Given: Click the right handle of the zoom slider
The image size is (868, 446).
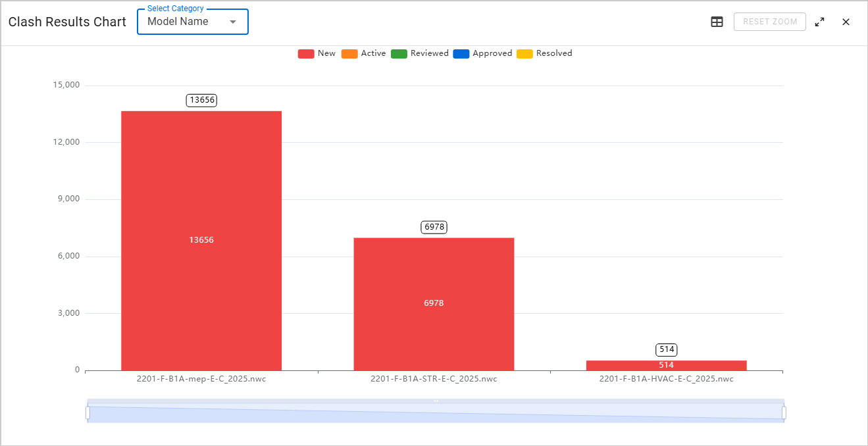Looking at the screenshot, I should [784, 412].
